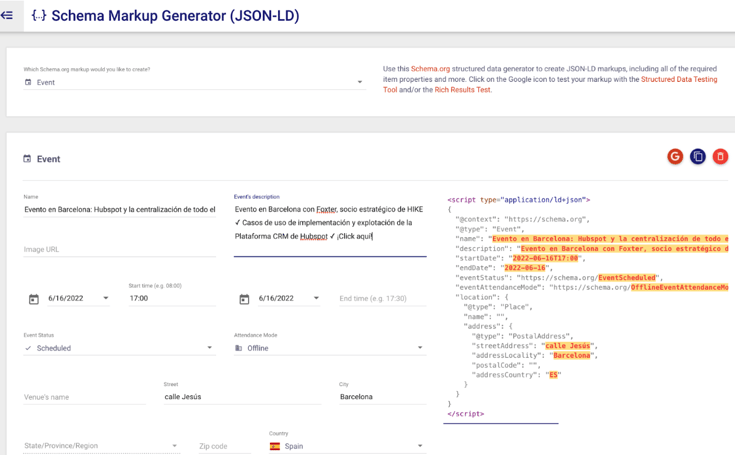The image size is (735, 455).
Task: Click the highlighted EventScheduled text in the code
Action: 627,278
